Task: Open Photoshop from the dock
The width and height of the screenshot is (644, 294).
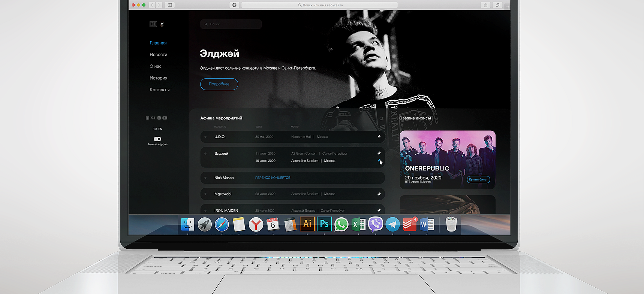Action: click(324, 224)
